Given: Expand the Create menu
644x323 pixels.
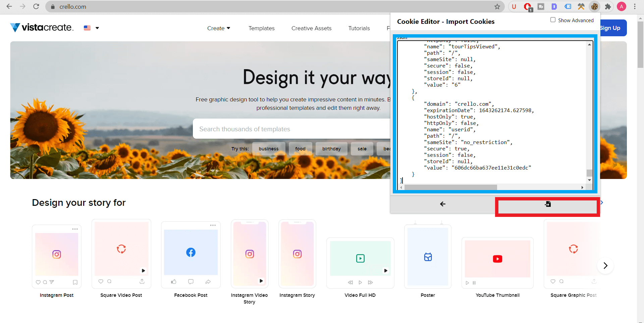Looking at the screenshot, I should (219, 28).
